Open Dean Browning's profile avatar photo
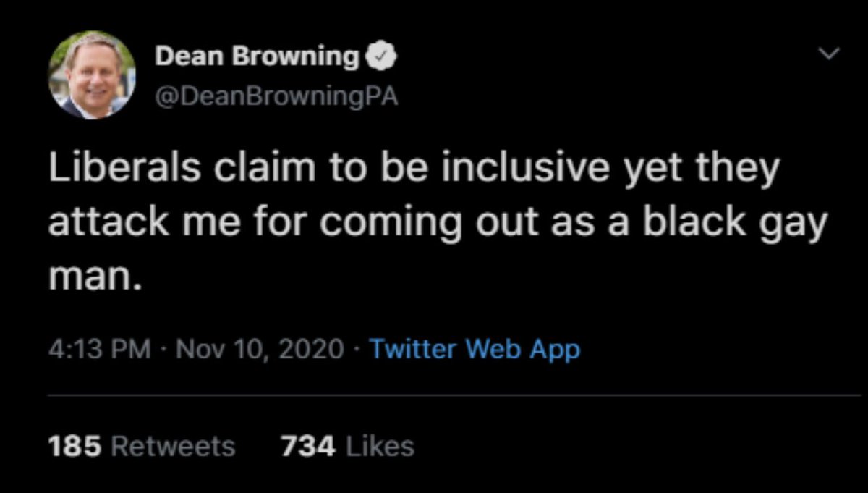This screenshot has width=868, height=493. click(x=92, y=75)
